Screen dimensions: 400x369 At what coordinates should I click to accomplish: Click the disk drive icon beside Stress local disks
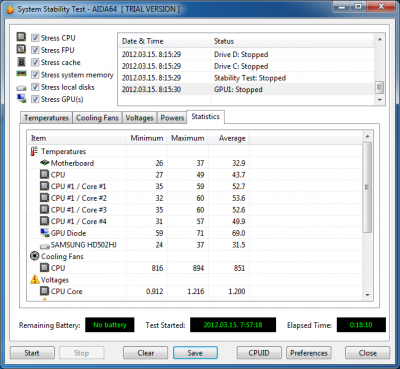pos(21,88)
